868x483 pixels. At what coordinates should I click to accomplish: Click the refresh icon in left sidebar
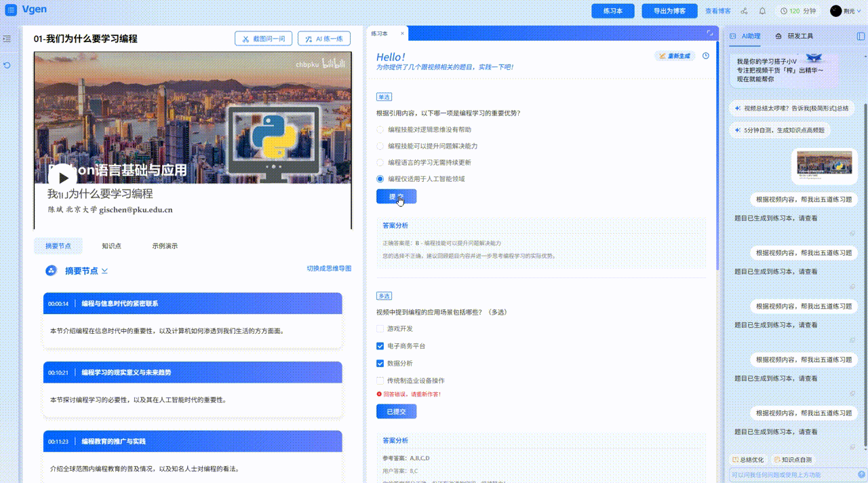click(7, 65)
